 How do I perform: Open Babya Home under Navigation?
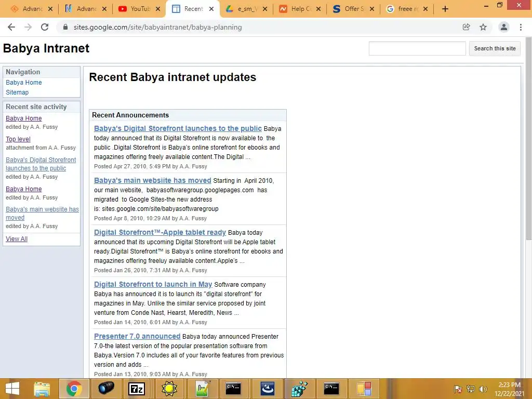[24, 83]
